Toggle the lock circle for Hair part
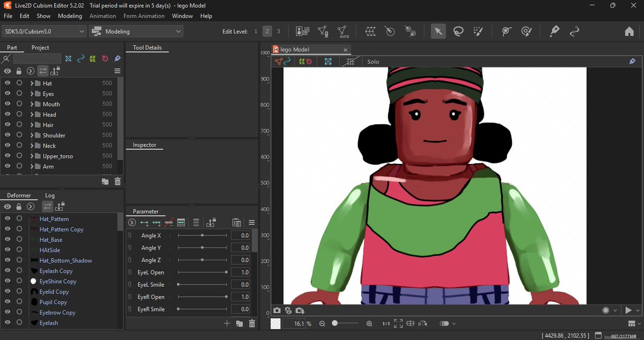This screenshot has width=644, height=340. pyautogui.click(x=19, y=125)
